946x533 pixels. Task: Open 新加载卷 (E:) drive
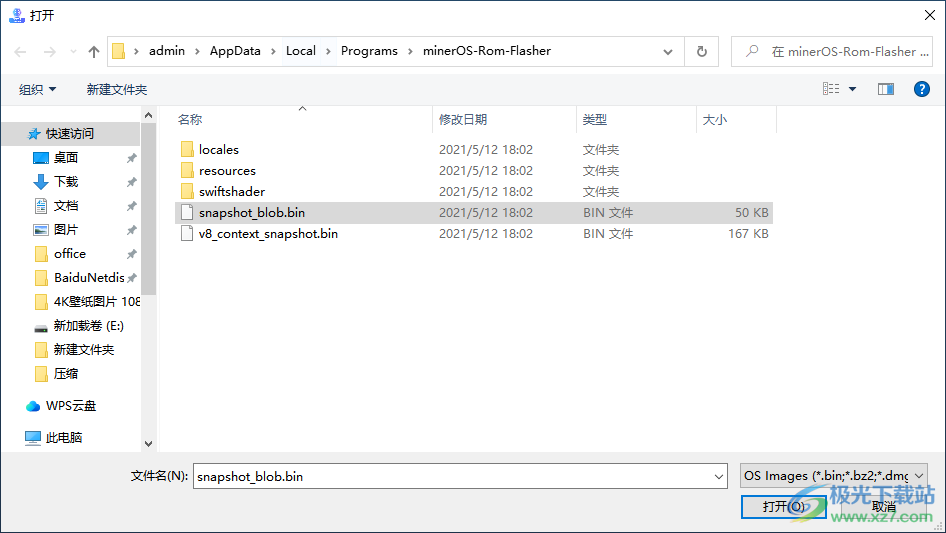tap(88, 326)
